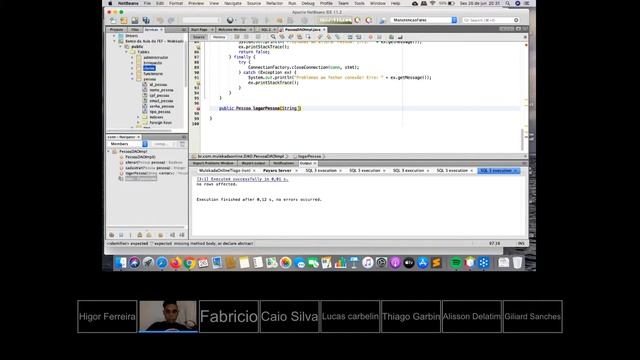Click the memory usage indicator bar
Screen dimensions: 640x360
pyautogui.click(x=335, y=20)
